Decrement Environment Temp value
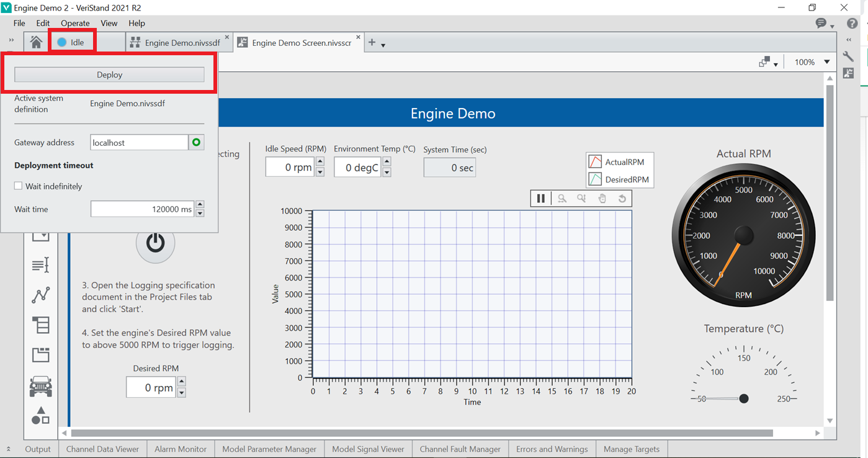Screen dimensions: 868x458 (x=387, y=172)
